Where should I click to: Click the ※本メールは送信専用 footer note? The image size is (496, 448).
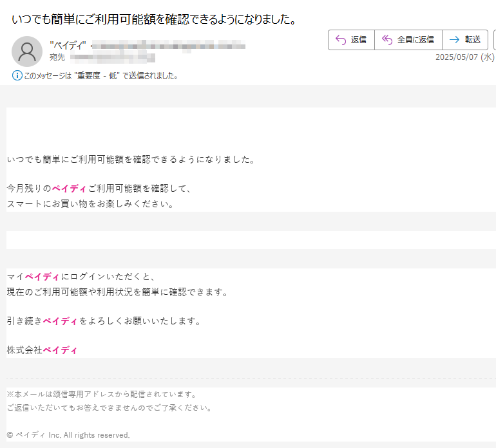(x=102, y=395)
